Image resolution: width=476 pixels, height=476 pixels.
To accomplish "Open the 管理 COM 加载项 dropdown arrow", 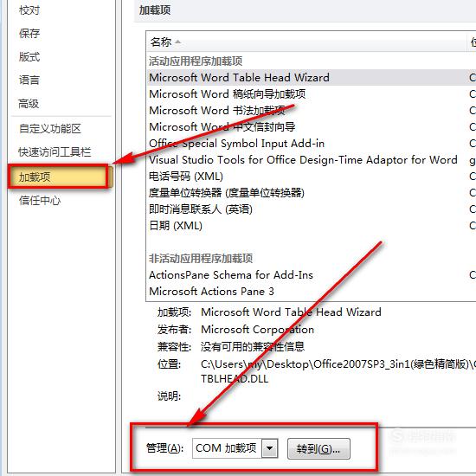I will 269,448.
